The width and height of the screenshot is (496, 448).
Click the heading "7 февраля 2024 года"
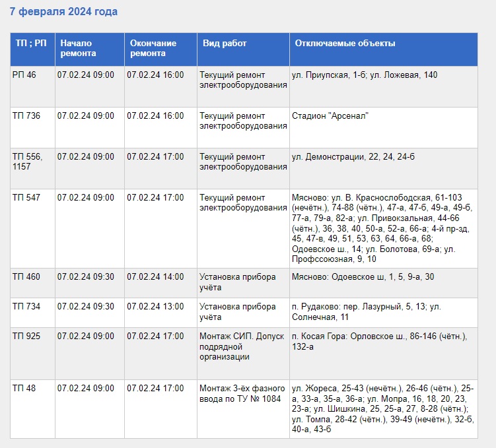(63, 12)
